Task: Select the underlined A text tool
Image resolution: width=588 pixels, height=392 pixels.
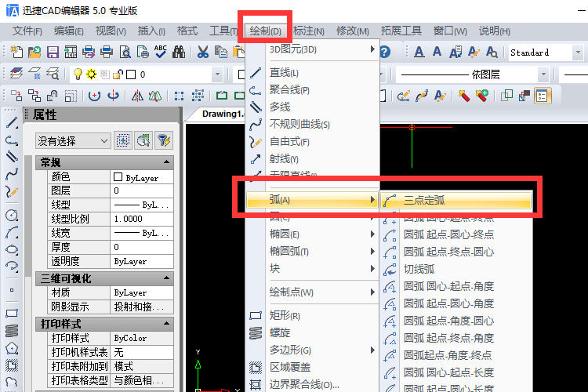Action: coord(419,52)
